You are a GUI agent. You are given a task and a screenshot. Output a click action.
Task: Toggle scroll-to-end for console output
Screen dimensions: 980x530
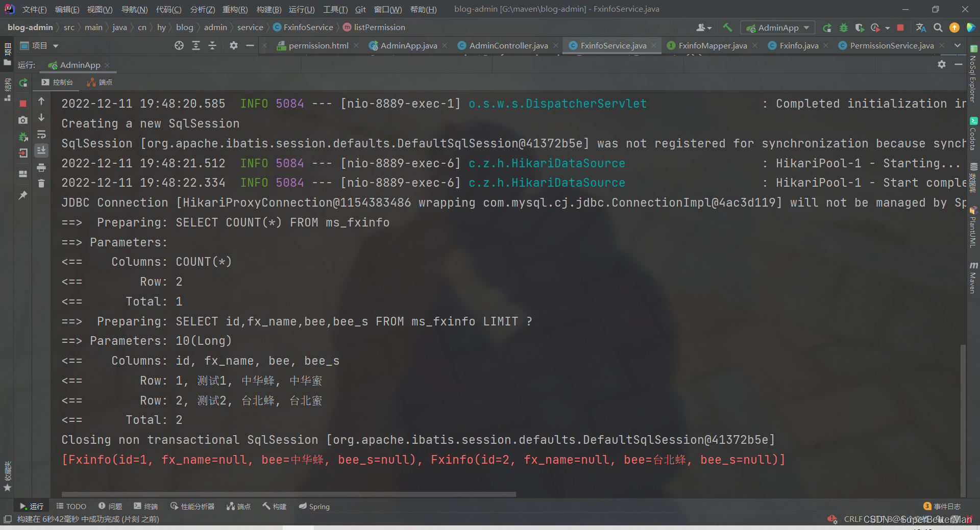[x=41, y=150]
